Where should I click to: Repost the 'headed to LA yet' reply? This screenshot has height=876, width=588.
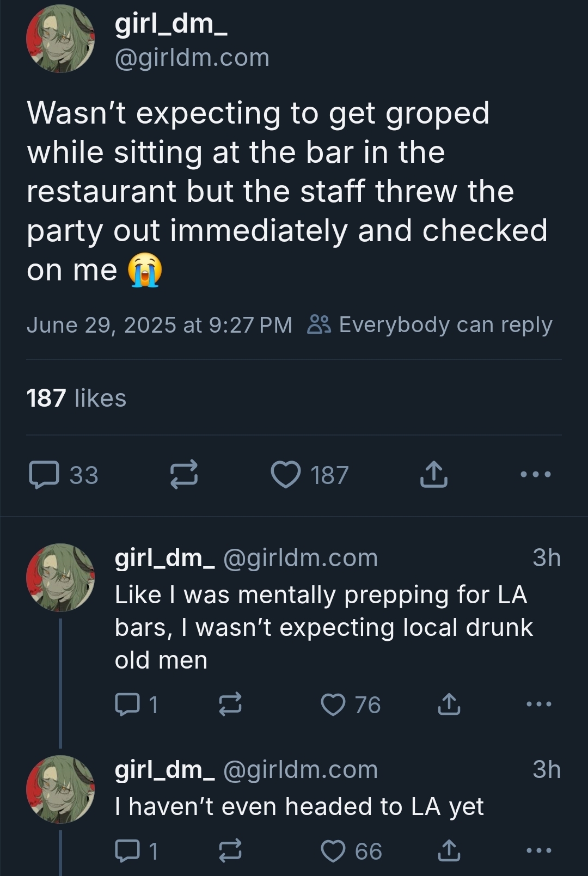230,850
